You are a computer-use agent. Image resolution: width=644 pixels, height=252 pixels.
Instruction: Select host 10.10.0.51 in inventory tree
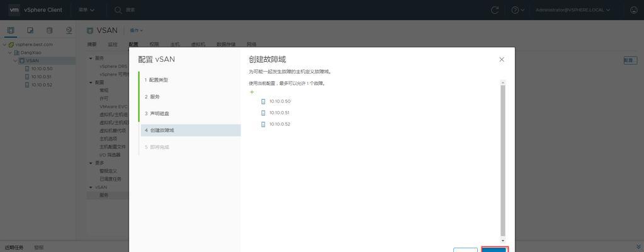click(42, 77)
